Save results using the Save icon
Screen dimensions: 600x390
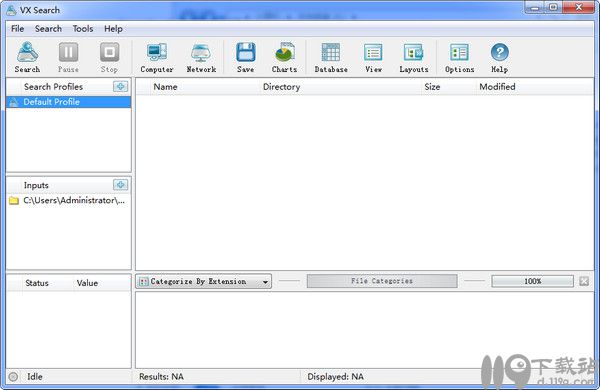point(245,57)
